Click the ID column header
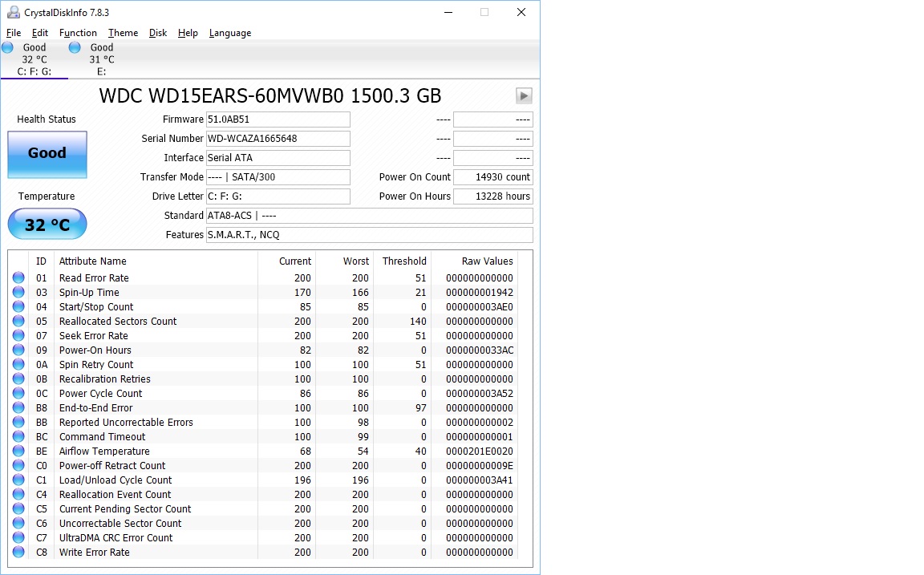Viewport: 924px width, 575px height. (x=41, y=261)
